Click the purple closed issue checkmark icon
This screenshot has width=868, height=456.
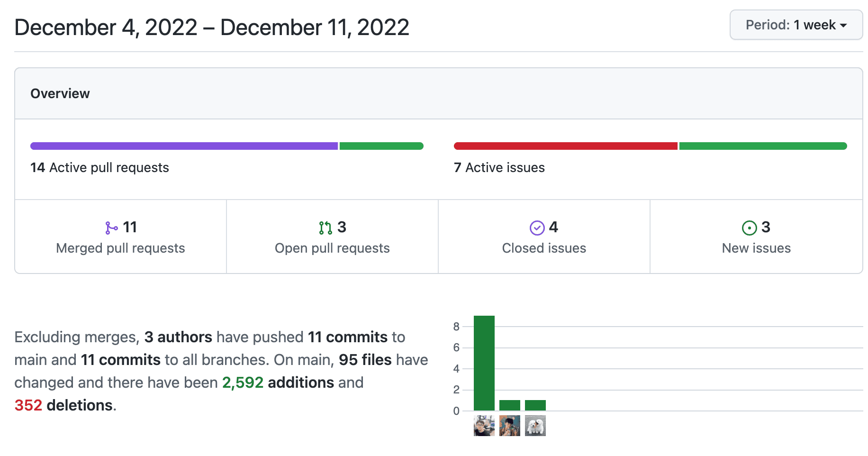click(x=537, y=228)
